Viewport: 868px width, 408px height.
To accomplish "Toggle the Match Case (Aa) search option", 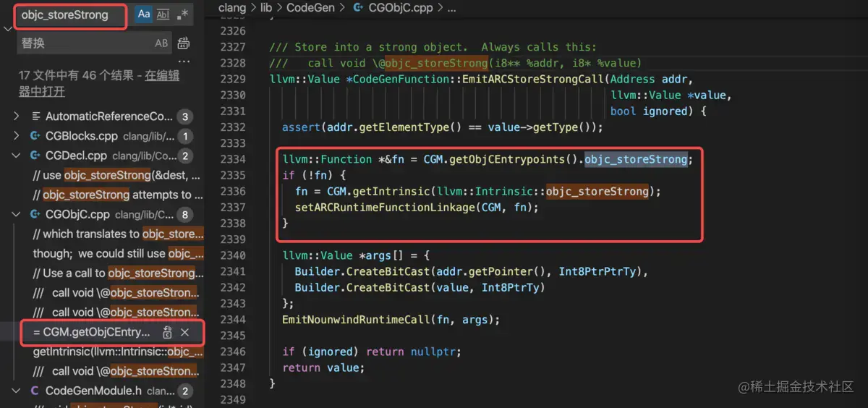I will (x=144, y=14).
